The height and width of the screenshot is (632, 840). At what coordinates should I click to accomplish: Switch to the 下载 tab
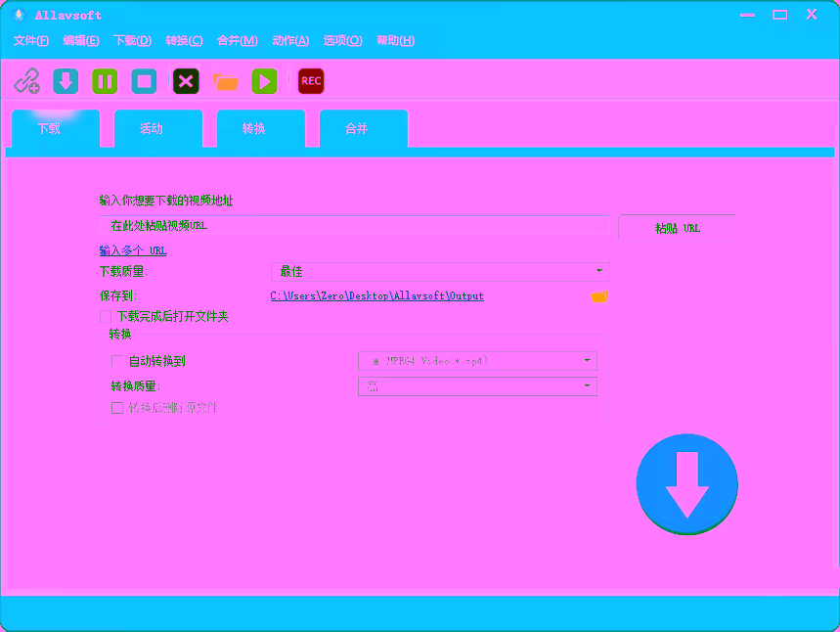click(56, 129)
